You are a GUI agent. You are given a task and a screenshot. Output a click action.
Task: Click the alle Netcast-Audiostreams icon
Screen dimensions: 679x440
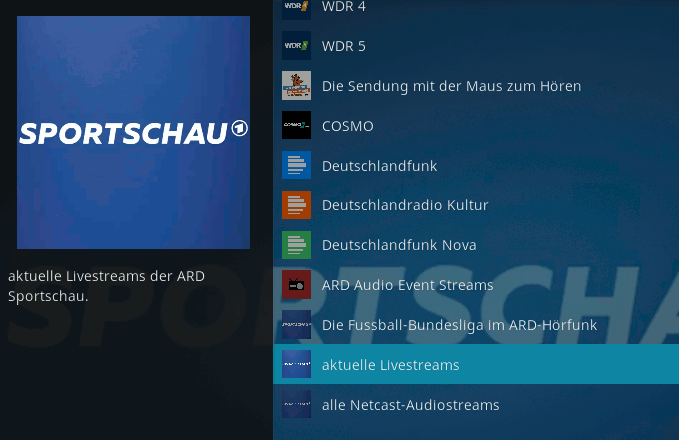tap(296, 404)
